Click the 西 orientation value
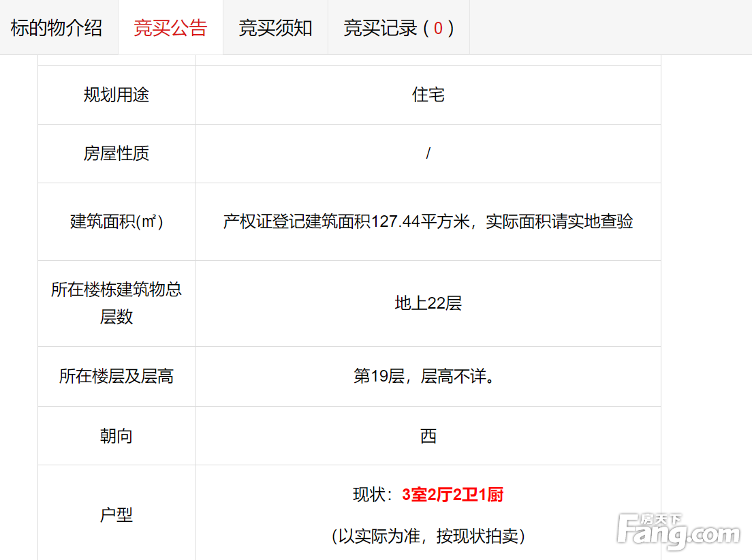752x560 pixels. [428, 436]
